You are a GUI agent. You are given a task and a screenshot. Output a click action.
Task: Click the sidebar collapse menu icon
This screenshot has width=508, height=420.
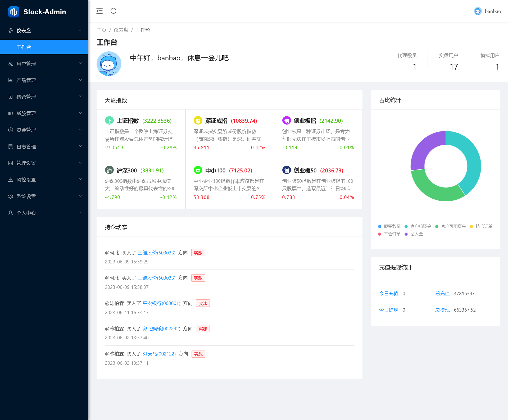(99, 11)
